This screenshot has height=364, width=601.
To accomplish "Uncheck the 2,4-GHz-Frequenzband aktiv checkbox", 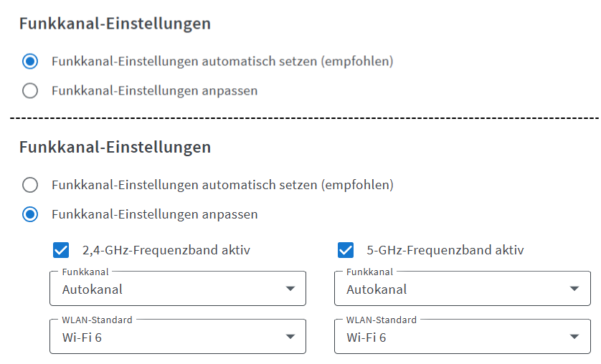I will 62,250.
